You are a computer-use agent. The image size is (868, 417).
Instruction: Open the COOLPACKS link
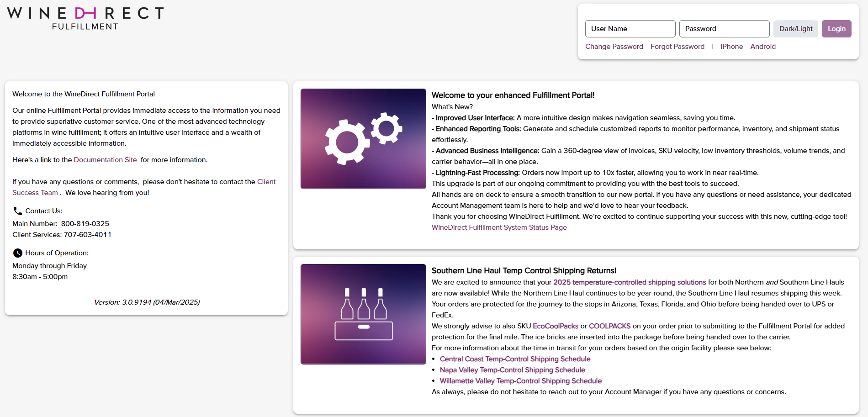(609, 326)
